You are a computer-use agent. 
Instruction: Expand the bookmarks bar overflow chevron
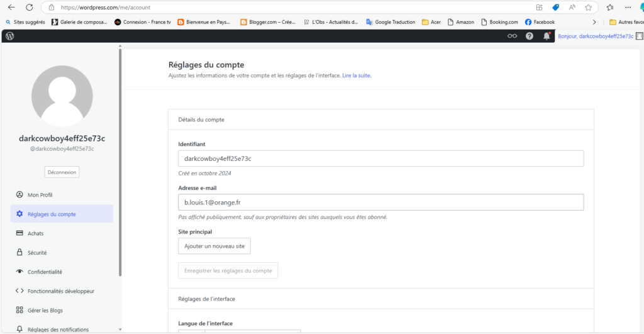pos(594,22)
